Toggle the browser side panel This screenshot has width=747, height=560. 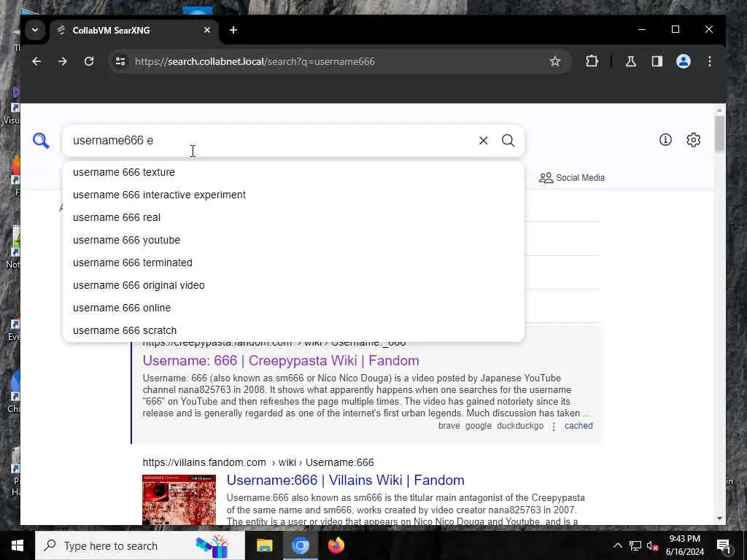tap(657, 61)
